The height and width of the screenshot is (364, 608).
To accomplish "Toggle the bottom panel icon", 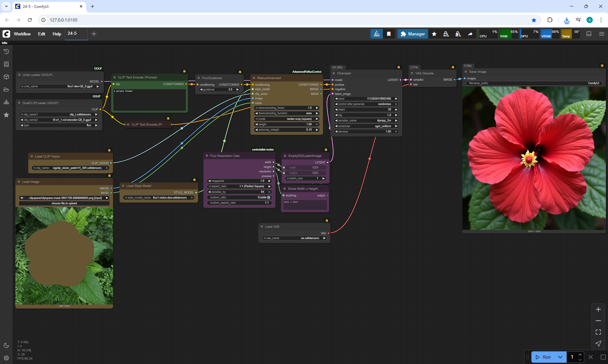I will coord(589,34).
